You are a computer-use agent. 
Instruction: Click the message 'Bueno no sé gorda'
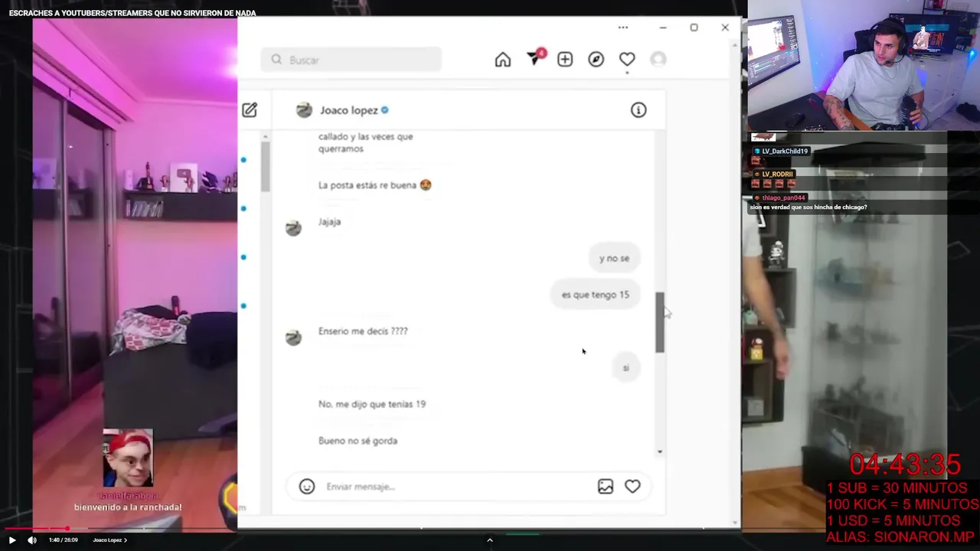(x=358, y=441)
